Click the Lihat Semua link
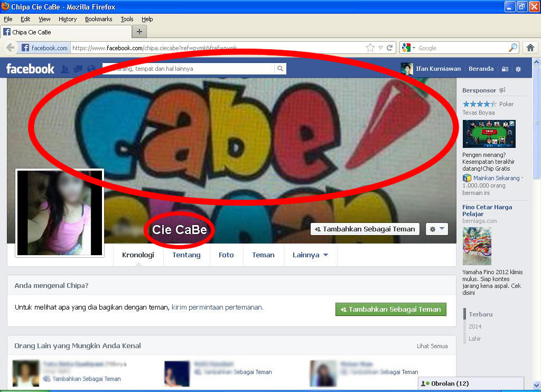Viewport: 541px width, 392px height. pos(432,346)
